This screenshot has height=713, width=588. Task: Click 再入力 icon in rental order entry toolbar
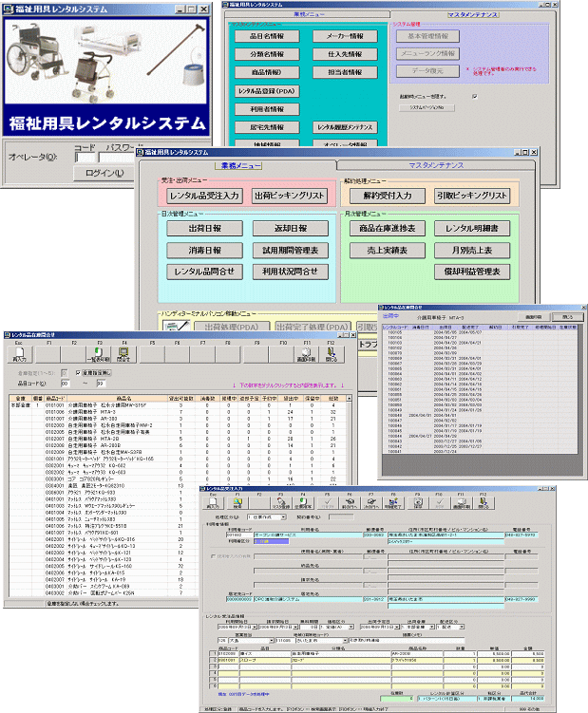[x=213, y=502]
